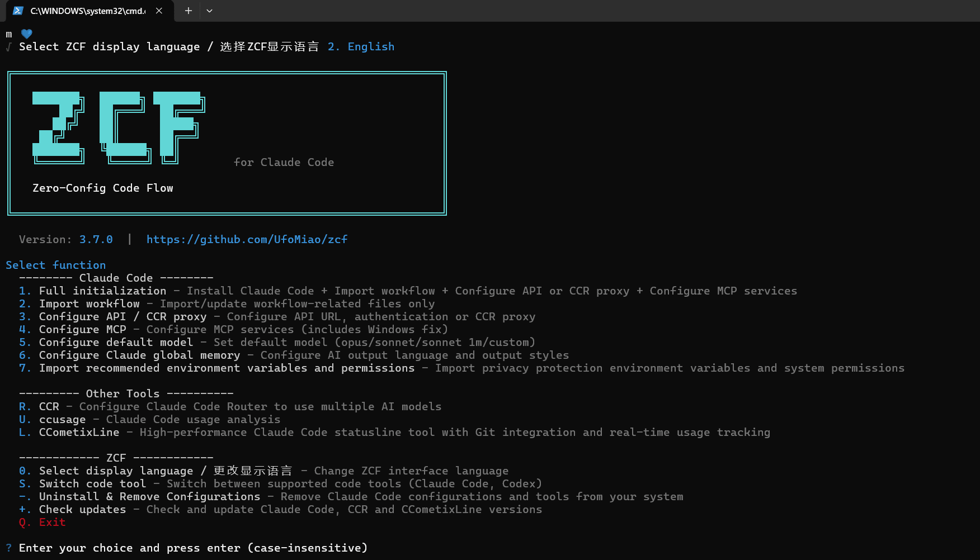Click option R 'CCR' line
Screen dimensions: 980x560
coord(230,406)
